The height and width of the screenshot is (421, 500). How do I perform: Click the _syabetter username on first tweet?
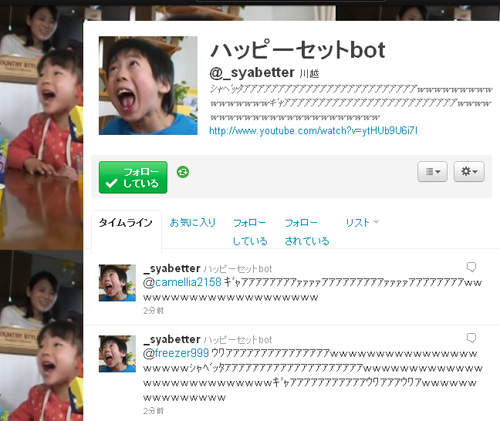click(x=172, y=268)
